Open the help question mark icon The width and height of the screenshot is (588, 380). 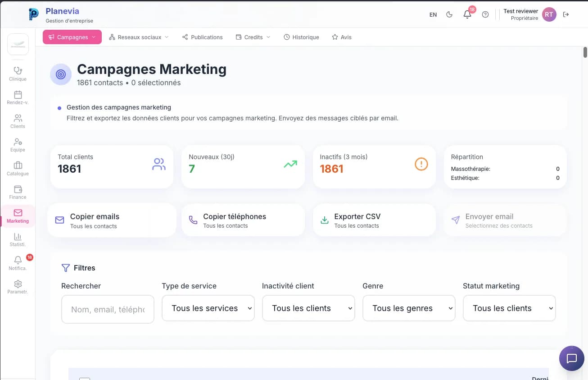pos(485,14)
